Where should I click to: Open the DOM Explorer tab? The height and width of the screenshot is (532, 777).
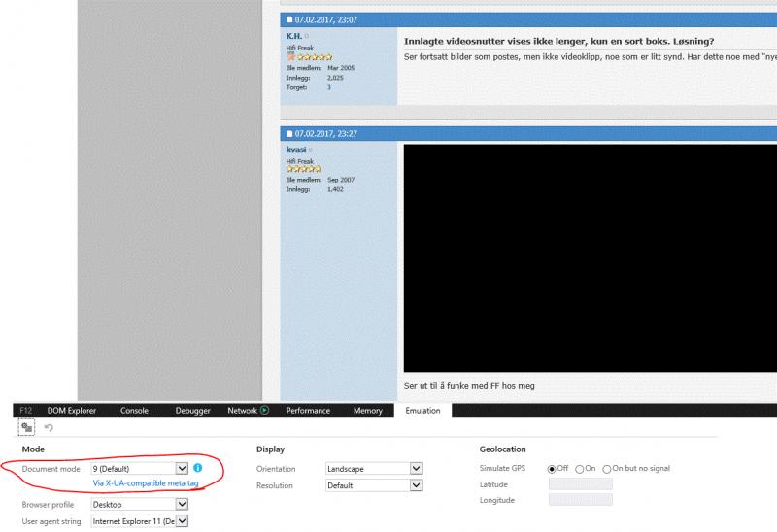[x=71, y=410]
